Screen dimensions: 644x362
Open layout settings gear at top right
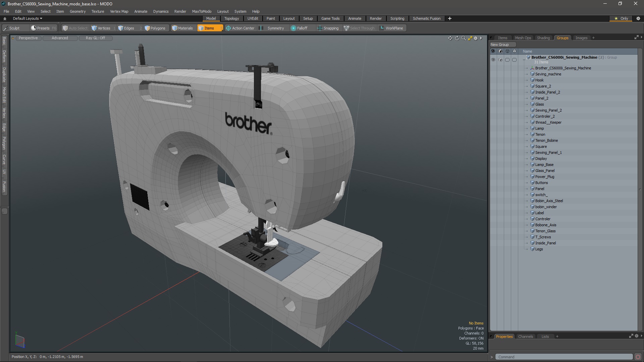coord(638,18)
